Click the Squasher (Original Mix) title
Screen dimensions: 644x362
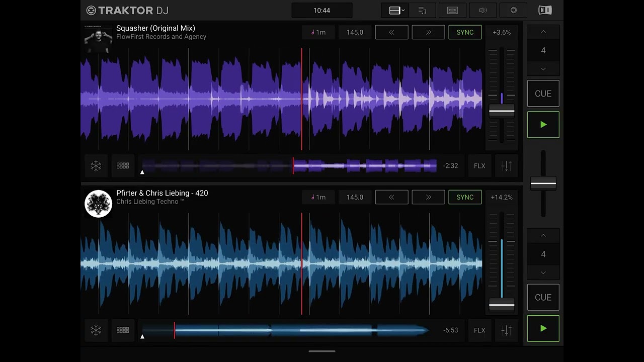click(155, 28)
